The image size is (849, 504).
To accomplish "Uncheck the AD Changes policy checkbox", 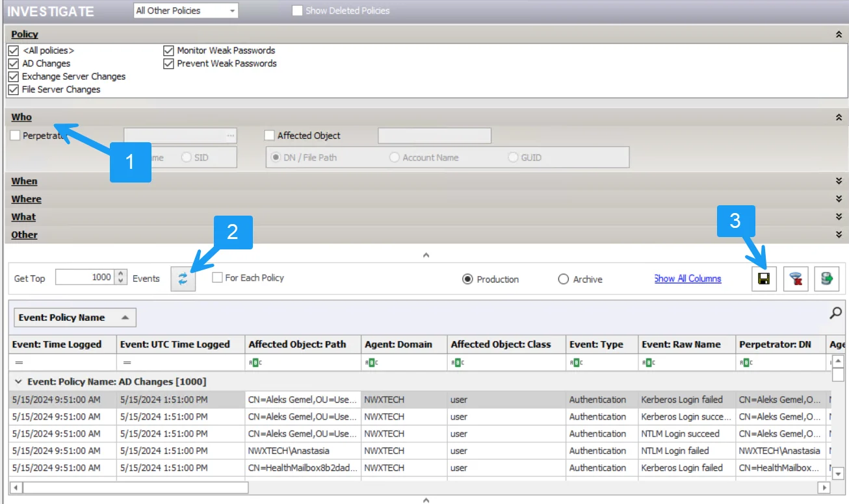I will (x=14, y=64).
